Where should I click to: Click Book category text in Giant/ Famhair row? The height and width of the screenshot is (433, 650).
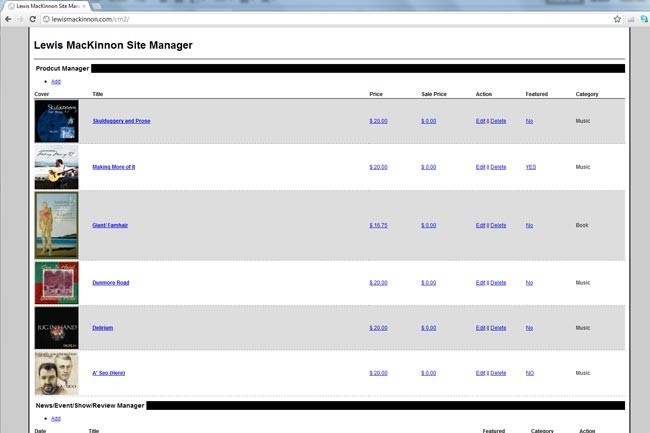(582, 225)
